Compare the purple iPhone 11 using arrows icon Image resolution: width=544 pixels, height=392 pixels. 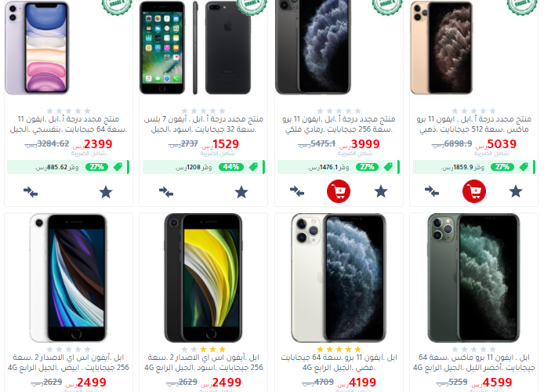tap(31, 192)
